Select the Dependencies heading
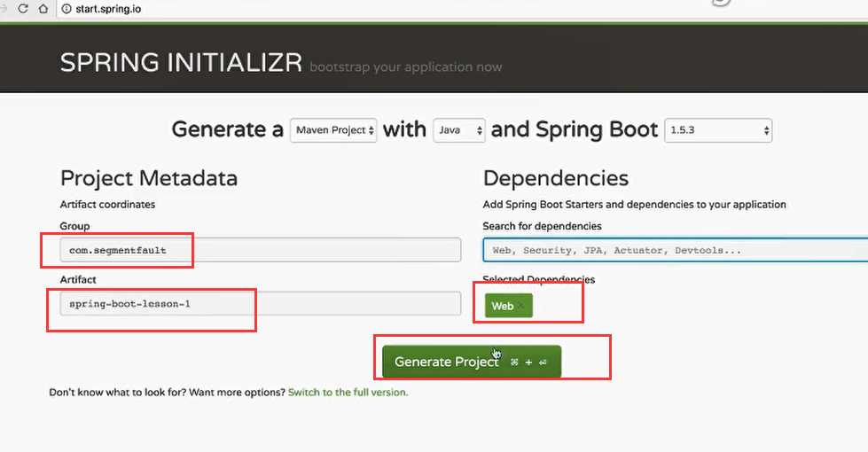 pyautogui.click(x=556, y=178)
